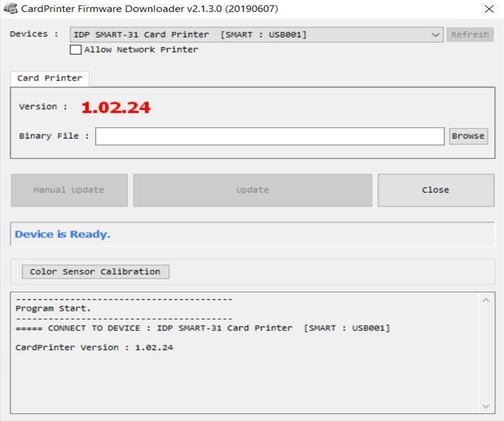Image resolution: width=504 pixels, height=421 pixels.
Task: Start Color Sensor Calibration
Action: (x=95, y=272)
